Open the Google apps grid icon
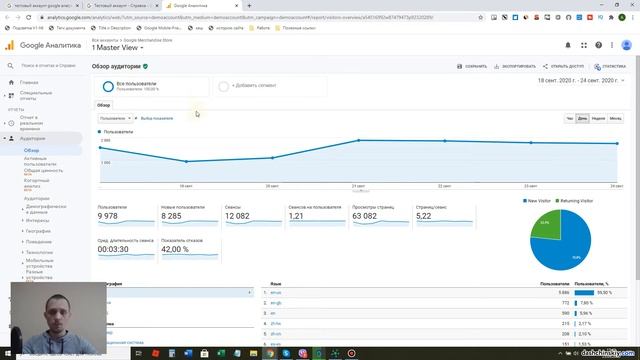The width and height of the screenshot is (640, 360). point(584,45)
